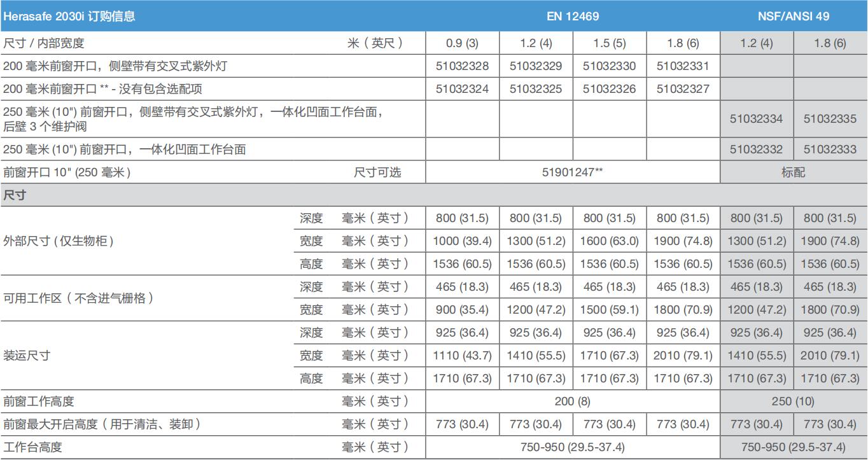This screenshot has height=460, width=868.
Task: Select the 1600 (63.0) width value
Action: (x=609, y=241)
